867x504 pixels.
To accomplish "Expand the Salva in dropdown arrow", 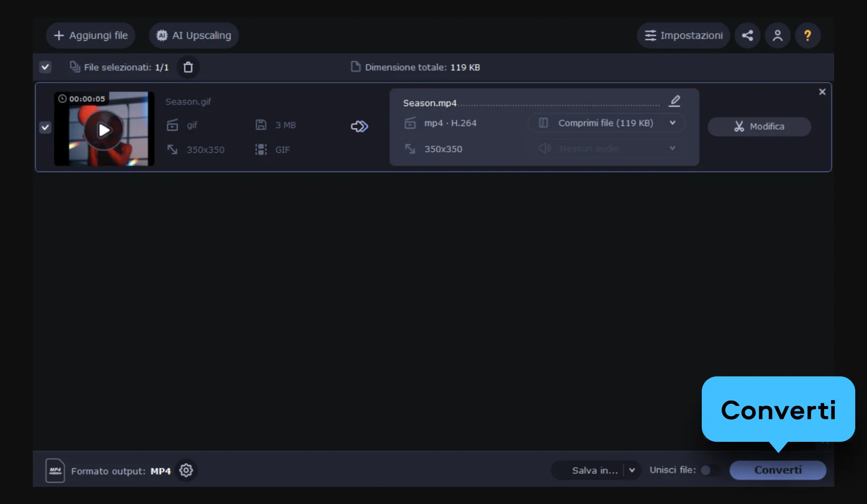I will 632,470.
